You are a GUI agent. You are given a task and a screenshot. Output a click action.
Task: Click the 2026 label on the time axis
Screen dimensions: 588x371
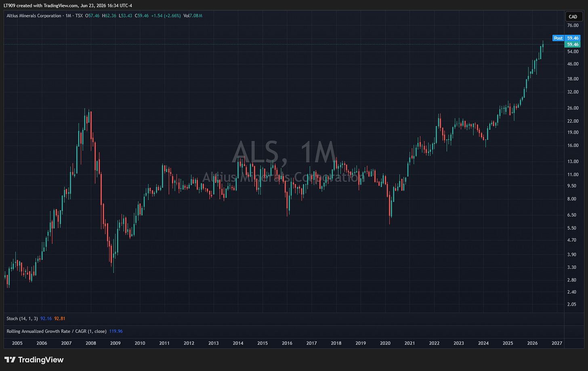[532, 343]
